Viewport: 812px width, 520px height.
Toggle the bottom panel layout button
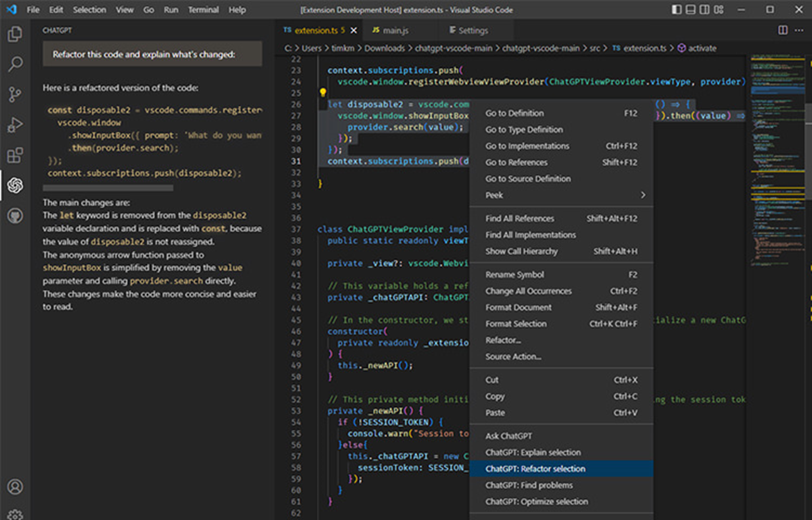[x=691, y=10]
